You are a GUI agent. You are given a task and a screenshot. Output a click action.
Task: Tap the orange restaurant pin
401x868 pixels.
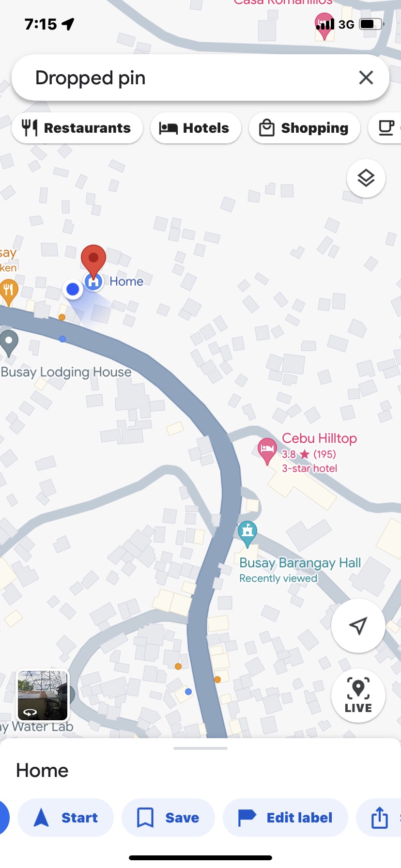pos(8,293)
